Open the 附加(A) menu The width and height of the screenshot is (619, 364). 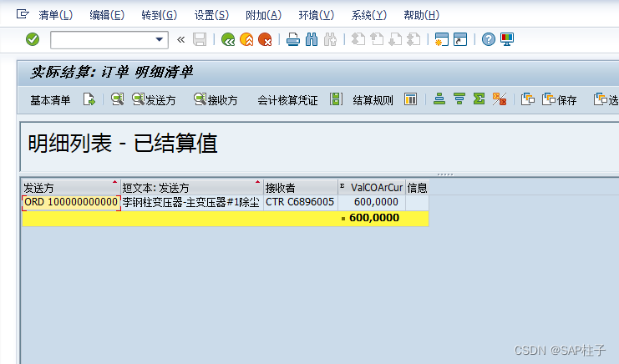coord(264,15)
